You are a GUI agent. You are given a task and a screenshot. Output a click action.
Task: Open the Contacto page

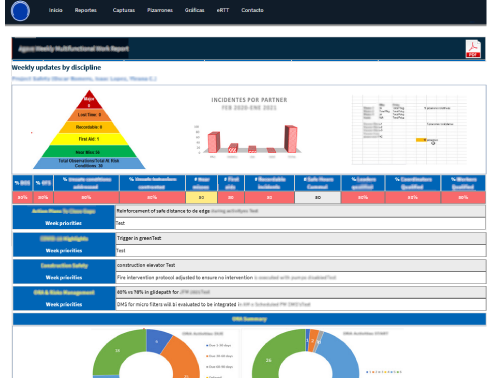pos(252,10)
